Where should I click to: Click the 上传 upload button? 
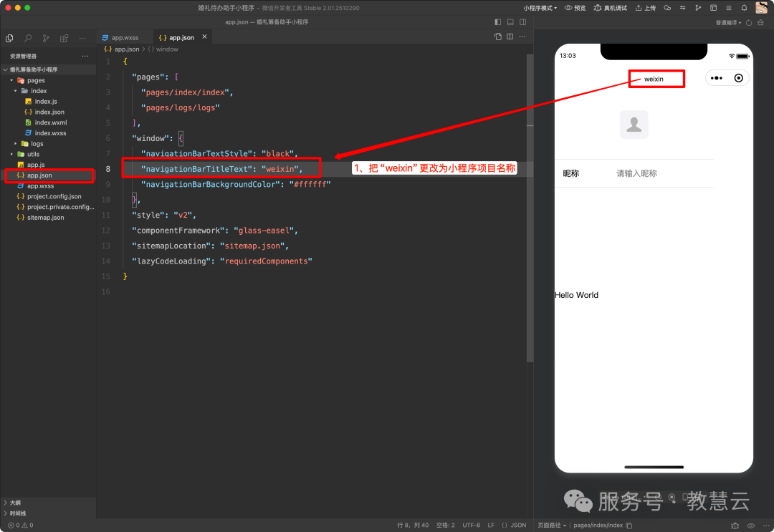pos(646,8)
